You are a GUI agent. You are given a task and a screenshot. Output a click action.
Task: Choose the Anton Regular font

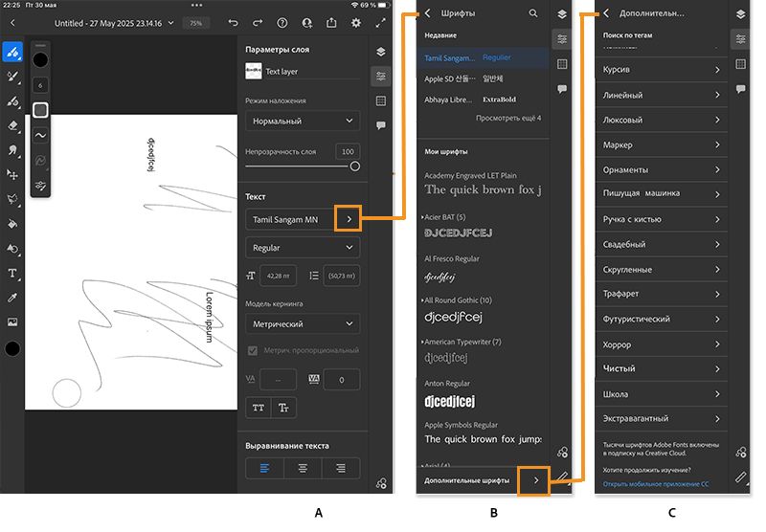483,395
